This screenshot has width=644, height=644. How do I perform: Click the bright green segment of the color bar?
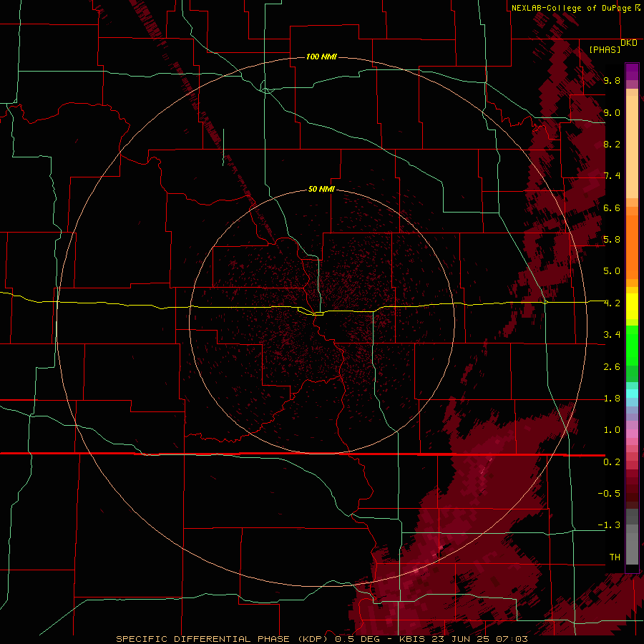click(x=632, y=346)
